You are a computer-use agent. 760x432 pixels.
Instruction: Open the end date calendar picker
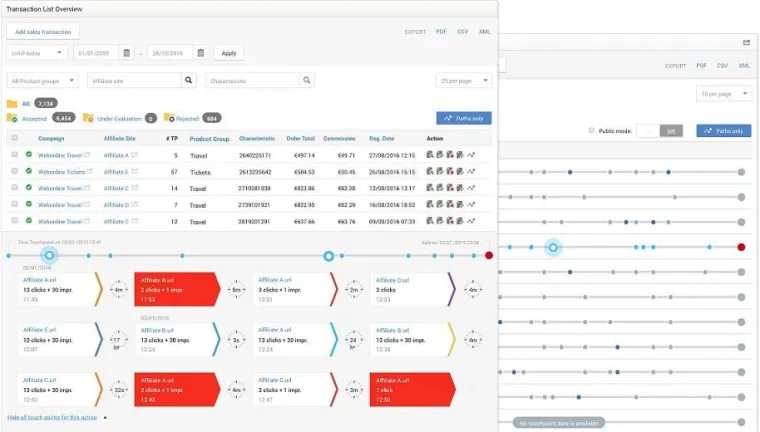201,53
